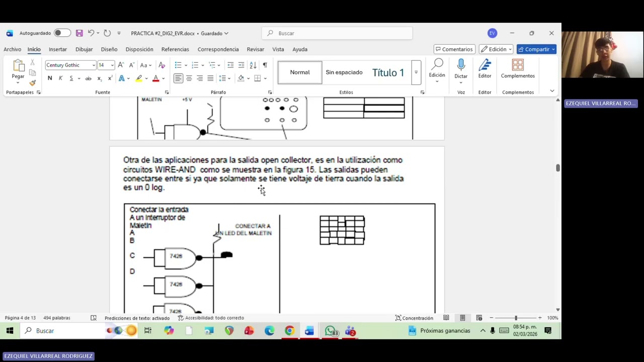Viewport: 644px width, 362px height.
Task: Toggle the Autoguardado switch
Action: pos(62,33)
